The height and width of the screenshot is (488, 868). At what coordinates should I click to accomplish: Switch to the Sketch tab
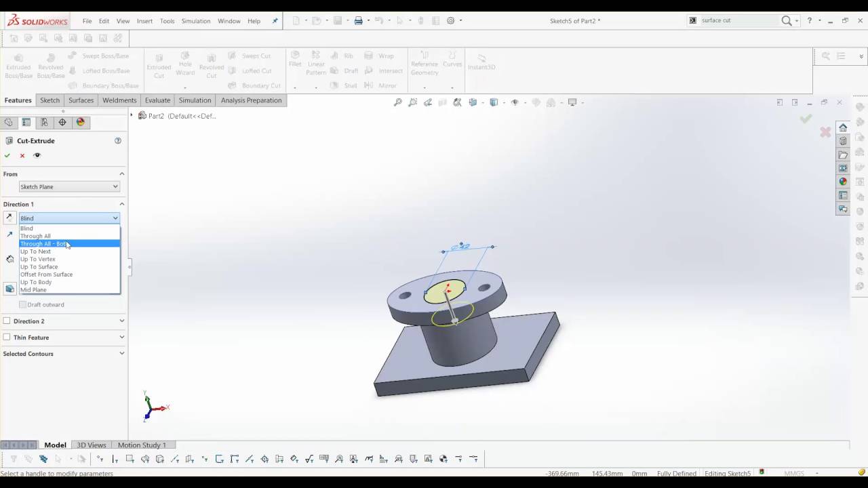click(x=50, y=100)
